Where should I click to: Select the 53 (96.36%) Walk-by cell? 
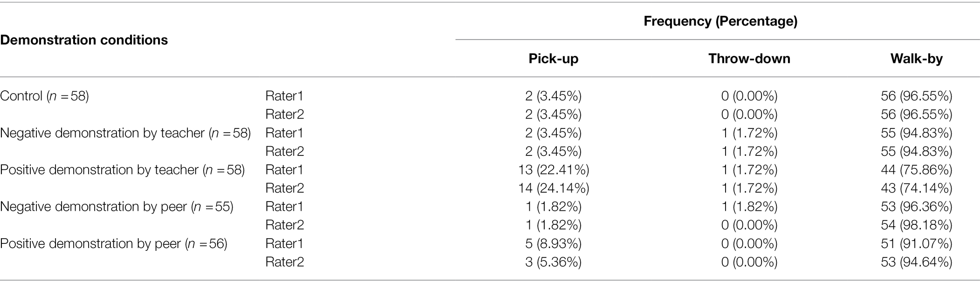917,207
